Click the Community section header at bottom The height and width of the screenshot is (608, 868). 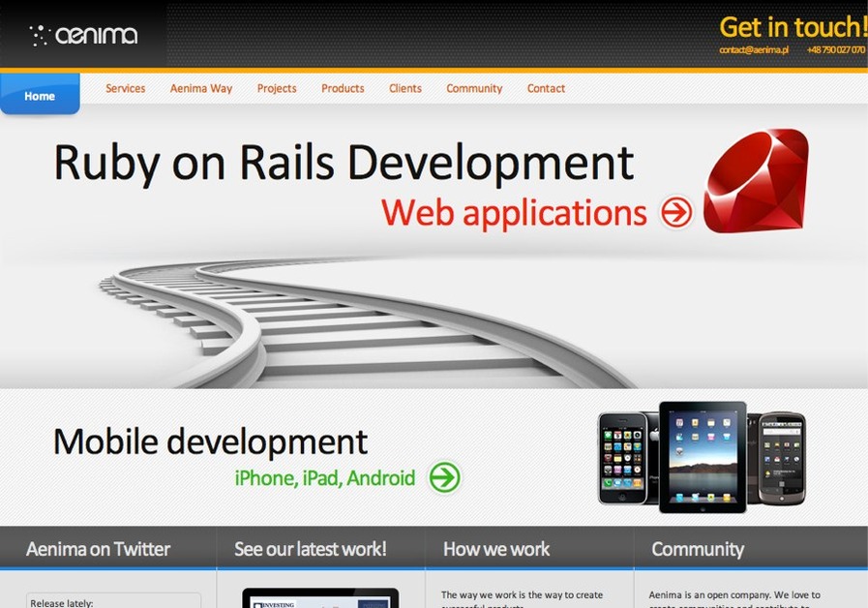tap(698, 549)
